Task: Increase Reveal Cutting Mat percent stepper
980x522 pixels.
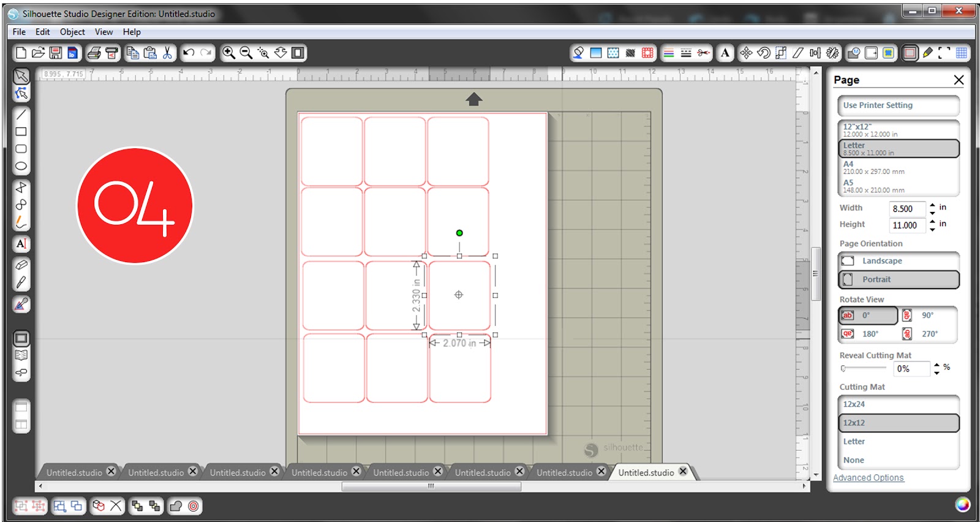Action: click(937, 365)
